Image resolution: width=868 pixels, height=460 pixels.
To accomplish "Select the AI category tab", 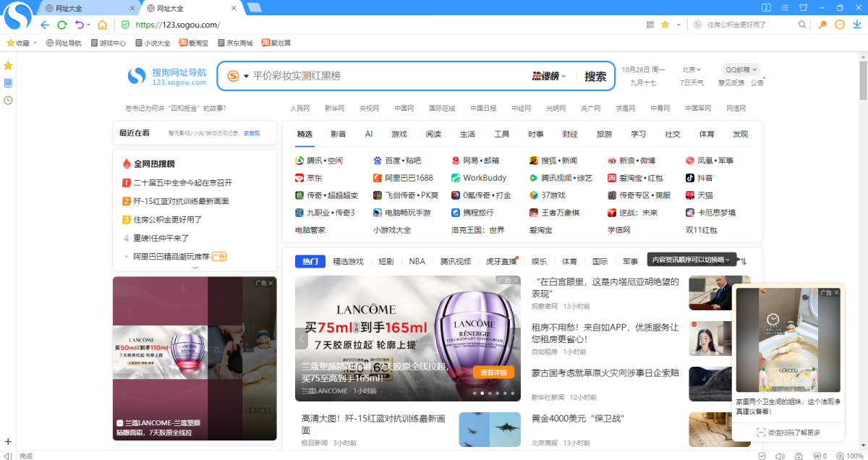I will coord(369,134).
